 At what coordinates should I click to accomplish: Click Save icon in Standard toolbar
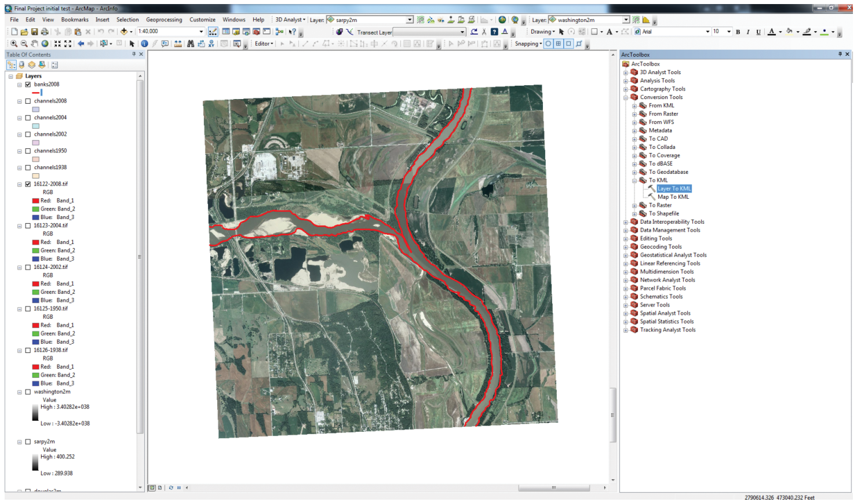pyautogui.click(x=34, y=31)
